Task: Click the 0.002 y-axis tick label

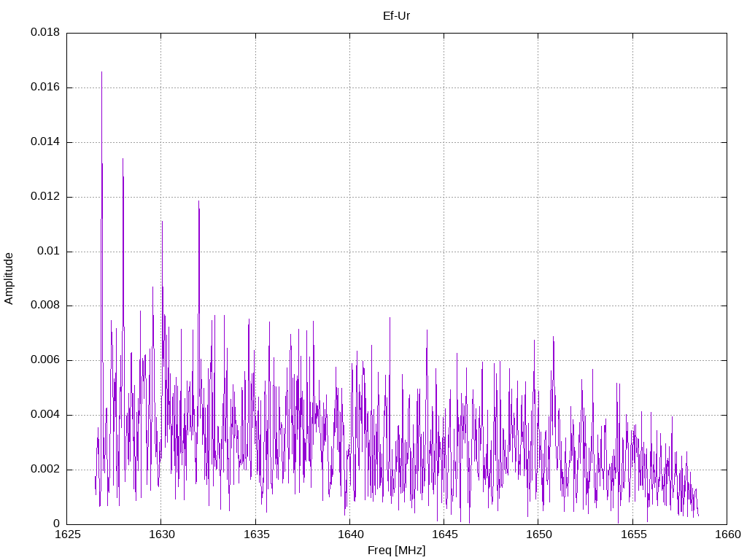Action: click(x=45, y=469)
